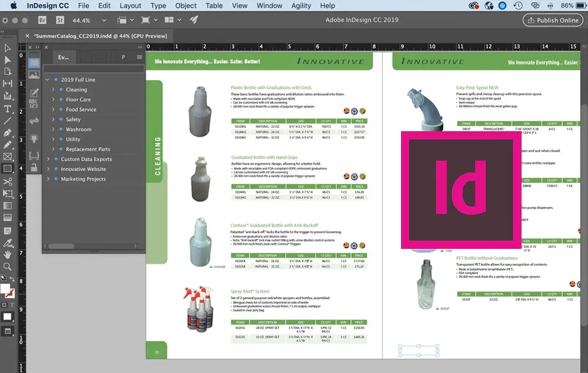Open the Agility menu

pos(301,6)
